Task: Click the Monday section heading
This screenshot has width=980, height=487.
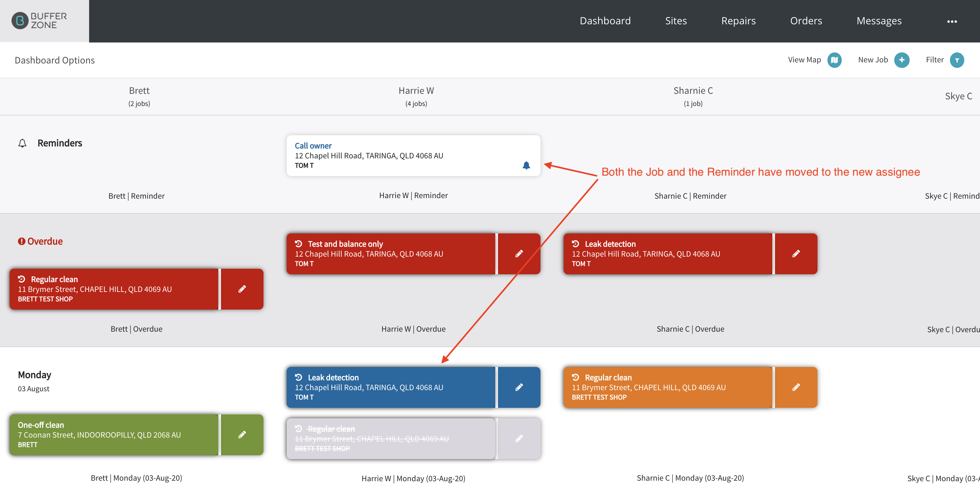Action: point(34,375)
